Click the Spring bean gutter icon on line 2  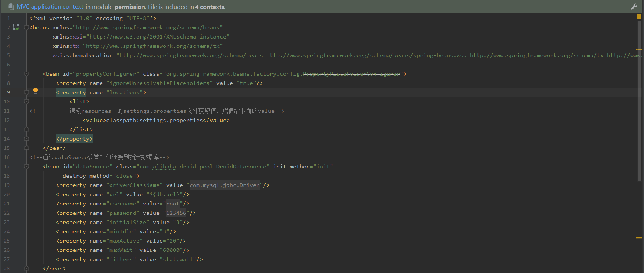(16, 27)
